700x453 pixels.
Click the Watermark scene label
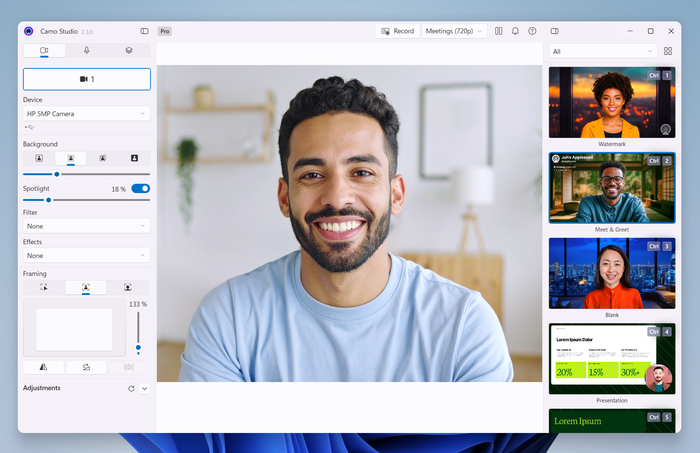[x=612, y=144]
